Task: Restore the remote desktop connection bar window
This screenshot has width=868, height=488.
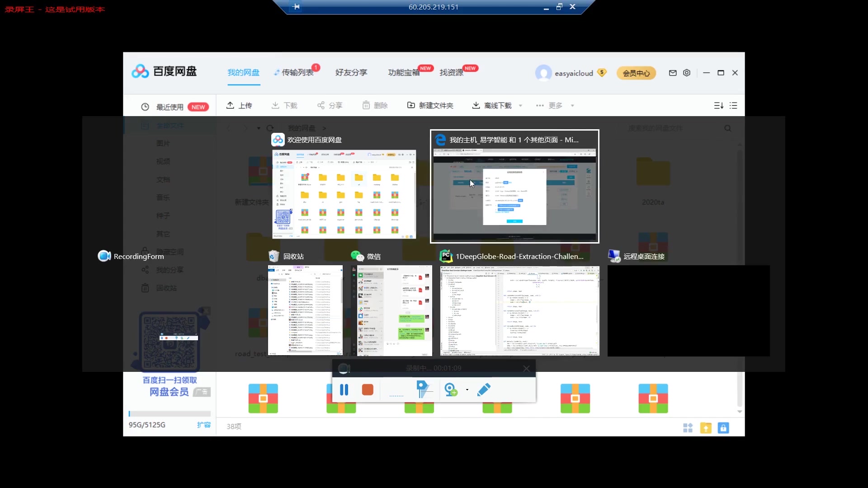Action: pos(559,7)
